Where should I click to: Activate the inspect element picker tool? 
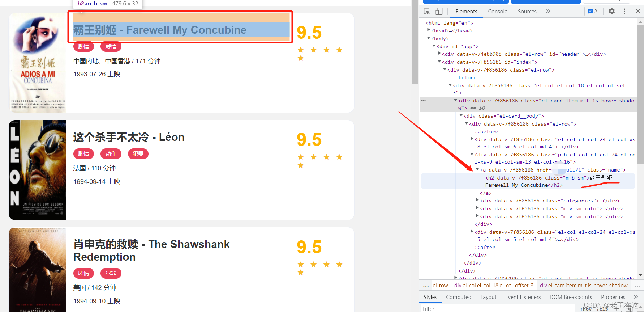pos(427,12)
